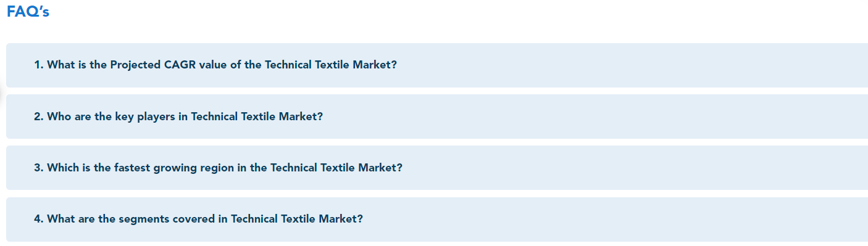The width and height of the screenshot is (868, 246).
Task: Toggle the second FAQ row about key players
Action: coord(437,117)
